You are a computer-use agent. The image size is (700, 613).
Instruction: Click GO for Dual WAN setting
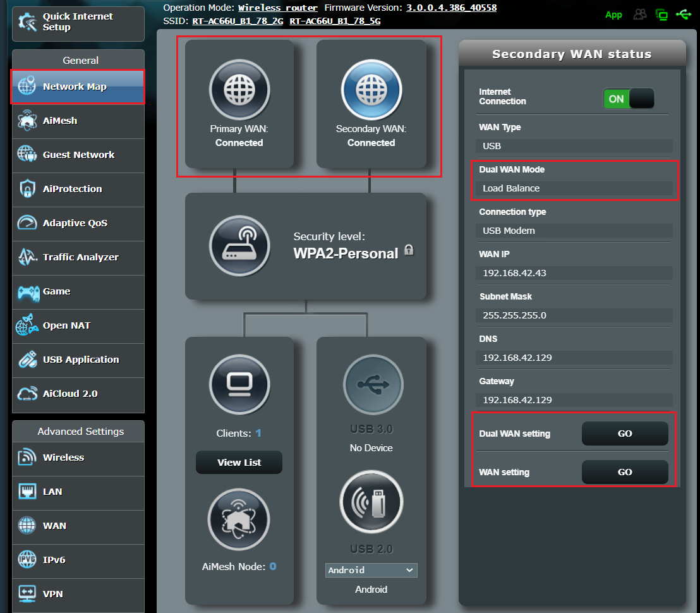[x=625, y=434]
